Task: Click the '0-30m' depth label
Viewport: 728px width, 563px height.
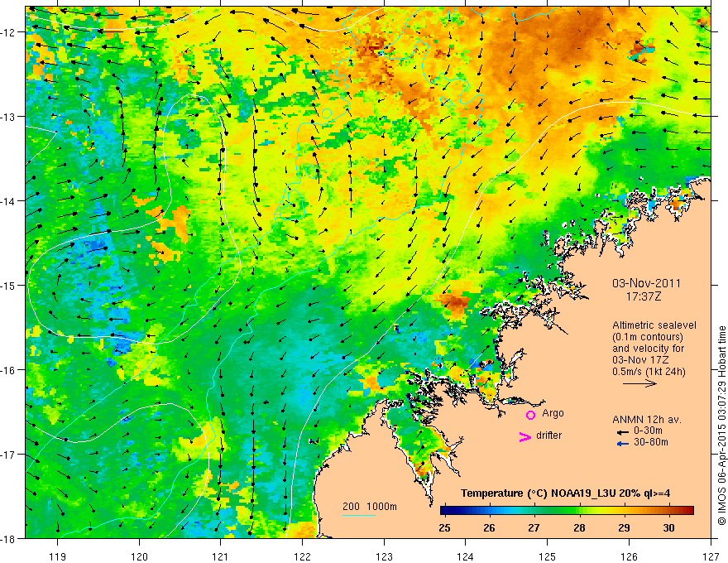Action: pos(648,431)
